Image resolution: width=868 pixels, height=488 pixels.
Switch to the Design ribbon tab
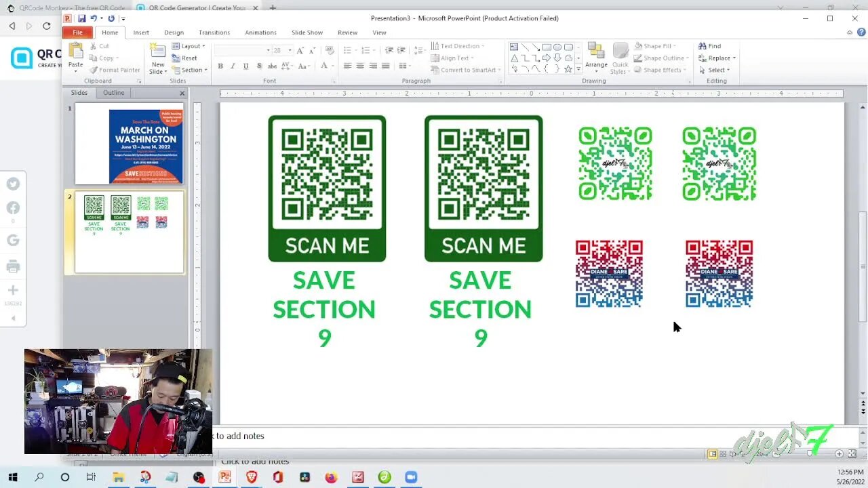[174, 33]
